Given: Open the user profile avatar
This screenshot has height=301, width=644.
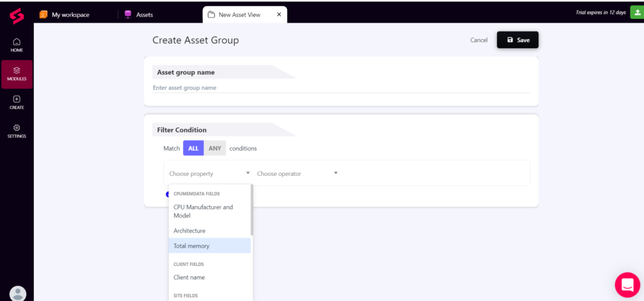Looking at the screenshot, I should pyautogui.click(x=18, y=293).
